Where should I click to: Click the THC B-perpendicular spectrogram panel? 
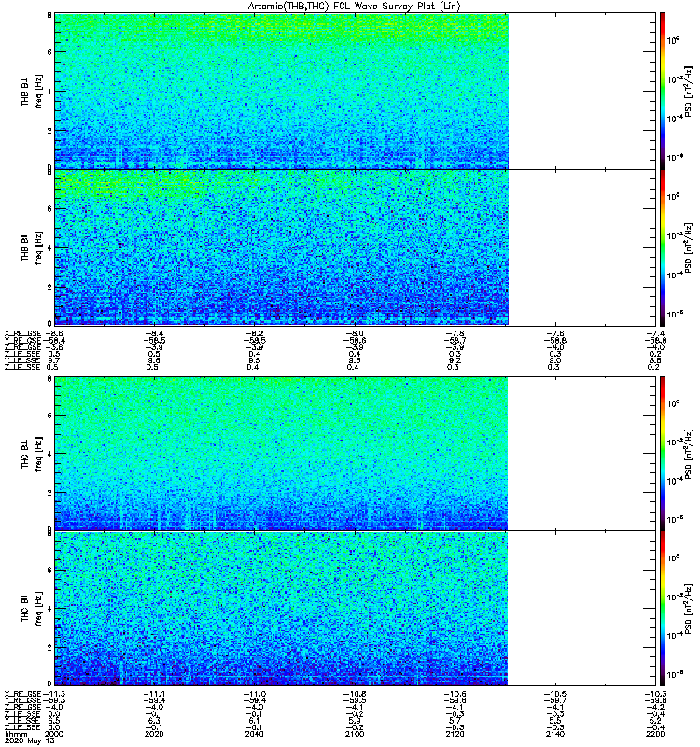click(356, 454)
